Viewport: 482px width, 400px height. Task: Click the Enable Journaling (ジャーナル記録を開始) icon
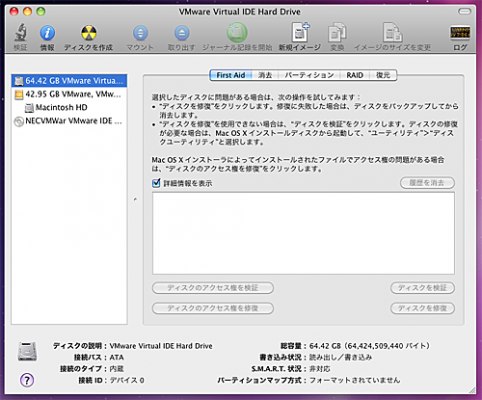click(237, 32)
